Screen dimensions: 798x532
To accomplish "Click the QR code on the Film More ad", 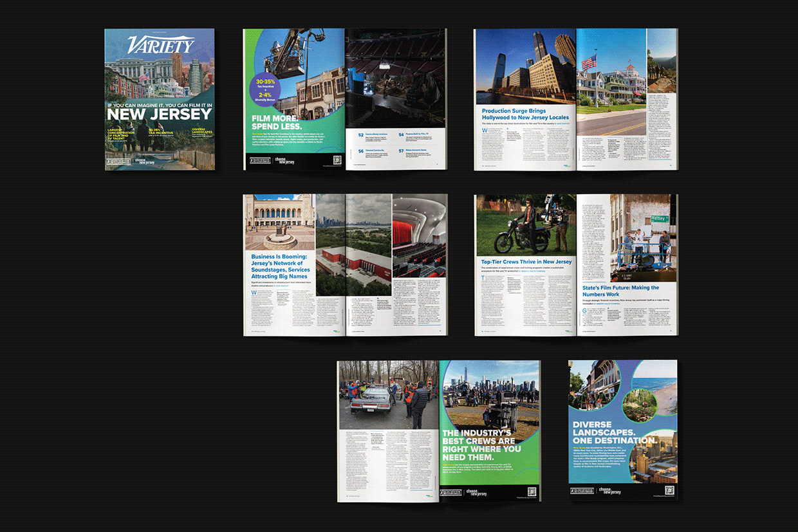I will [336, 160].
